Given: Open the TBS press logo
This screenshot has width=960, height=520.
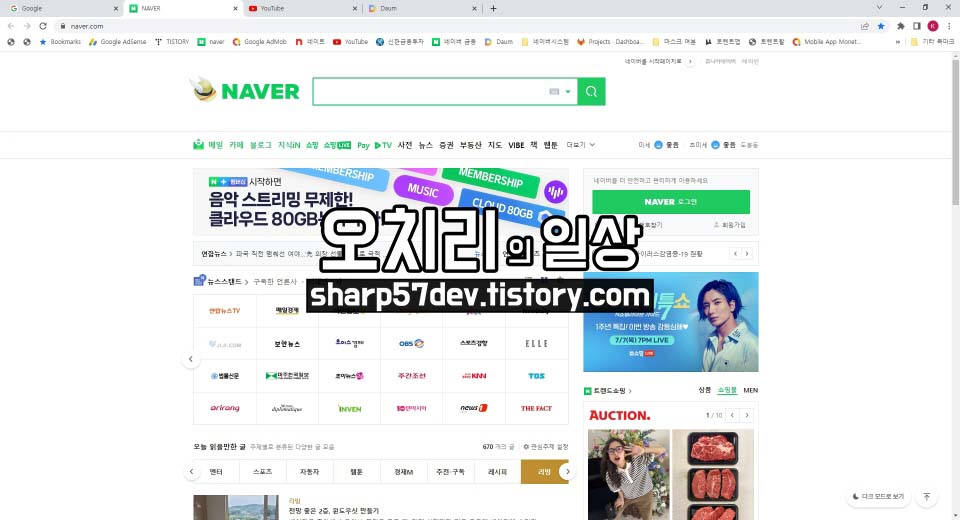Looking at the screenshot, I should 536,376.
